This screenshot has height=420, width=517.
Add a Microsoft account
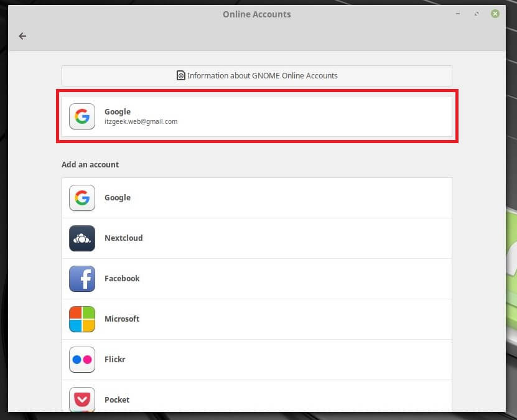tap(256, 319)
